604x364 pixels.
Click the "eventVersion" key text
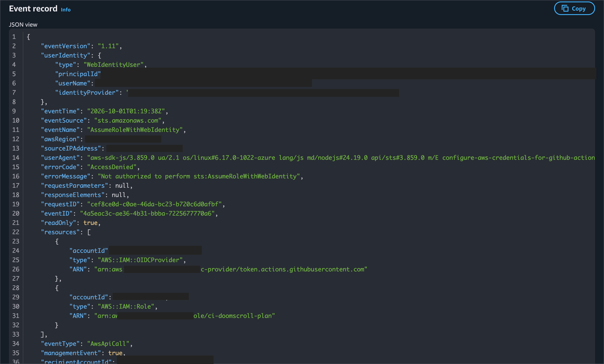[65, 46]
